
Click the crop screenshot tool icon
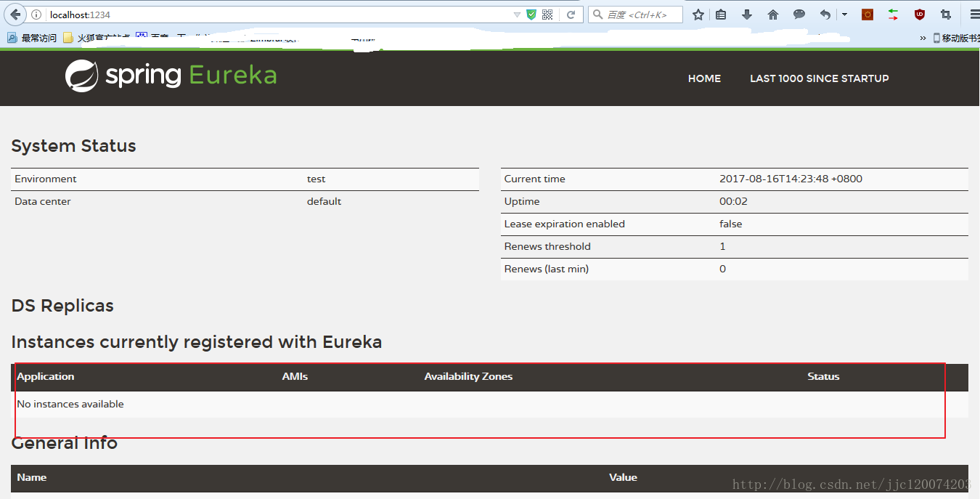tap(946, 15)
